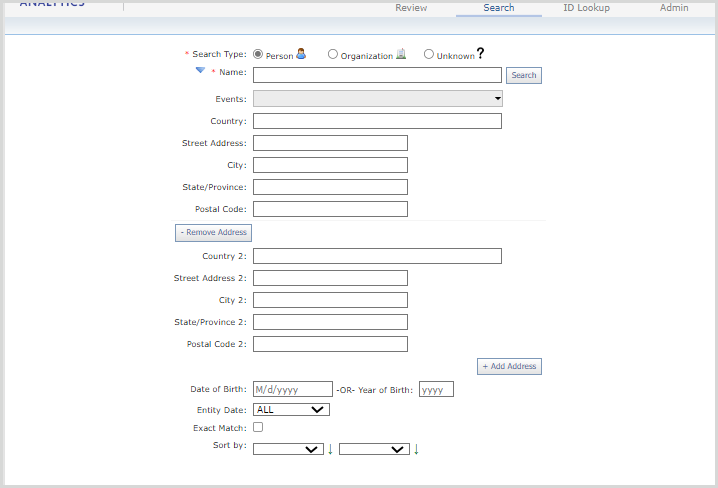
Task: Open the Events dropdown
Action: (378, 98)
